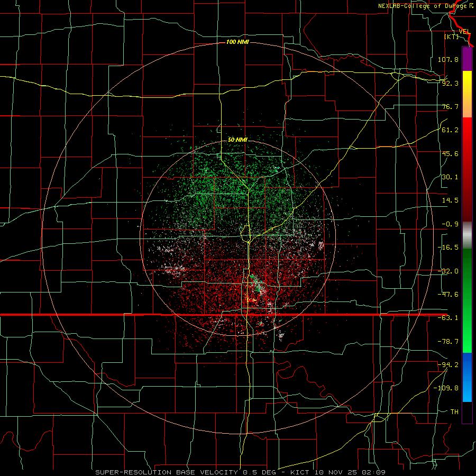Click the [KT] units label
The width and height of the screenshot is (476, 476).
click(x=452, y=36)
